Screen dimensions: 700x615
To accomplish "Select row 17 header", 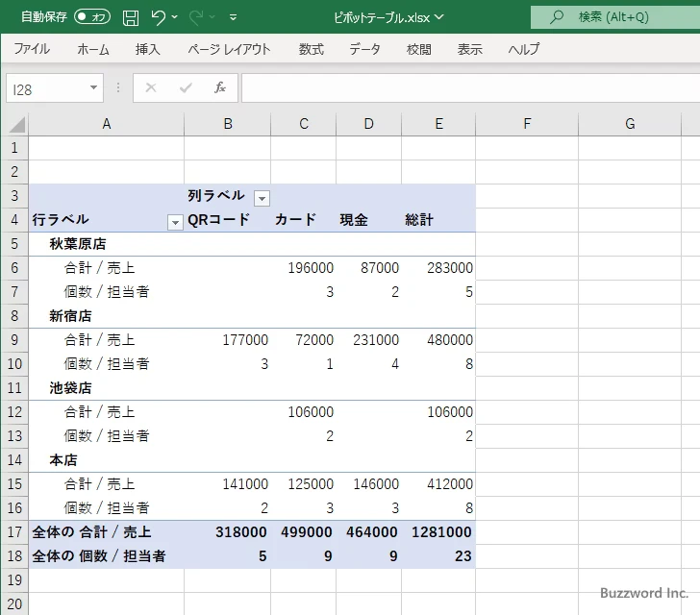I will (x=14, y=532).
